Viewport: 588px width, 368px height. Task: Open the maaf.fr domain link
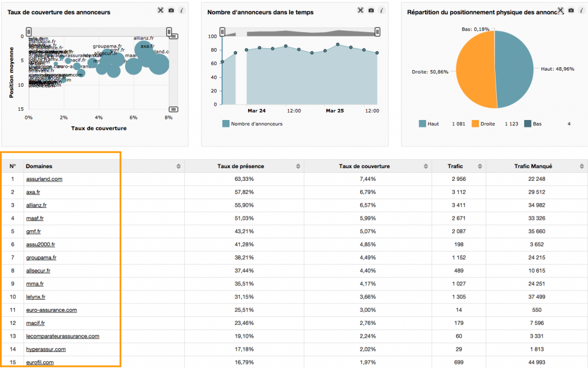click(x=35, y=219)
